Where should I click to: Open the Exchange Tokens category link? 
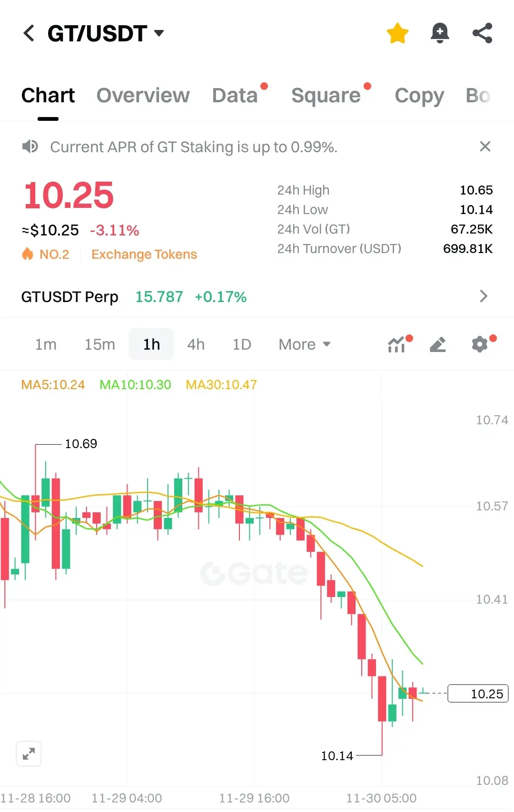coord(144,254)
